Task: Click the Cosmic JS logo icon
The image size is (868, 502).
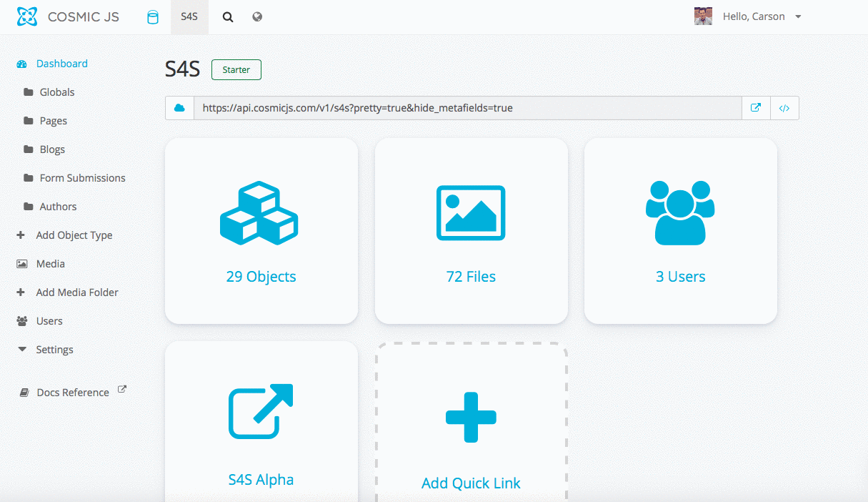Action: [26, 16]
